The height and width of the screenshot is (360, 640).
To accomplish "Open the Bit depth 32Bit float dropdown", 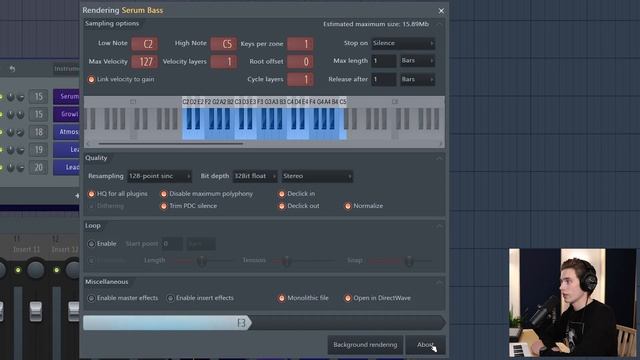I will coord(255,176).
